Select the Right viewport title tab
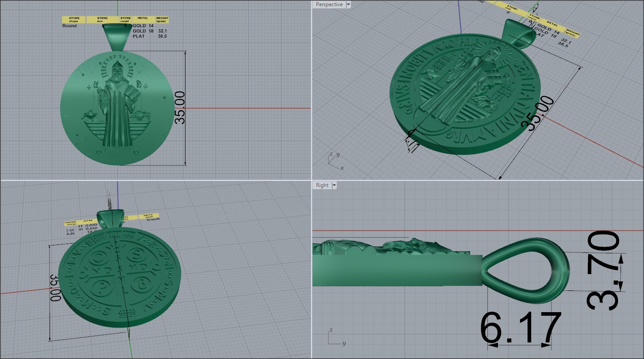Image resolution: width=644 pixels, height=359 pixels. point(322,185)
